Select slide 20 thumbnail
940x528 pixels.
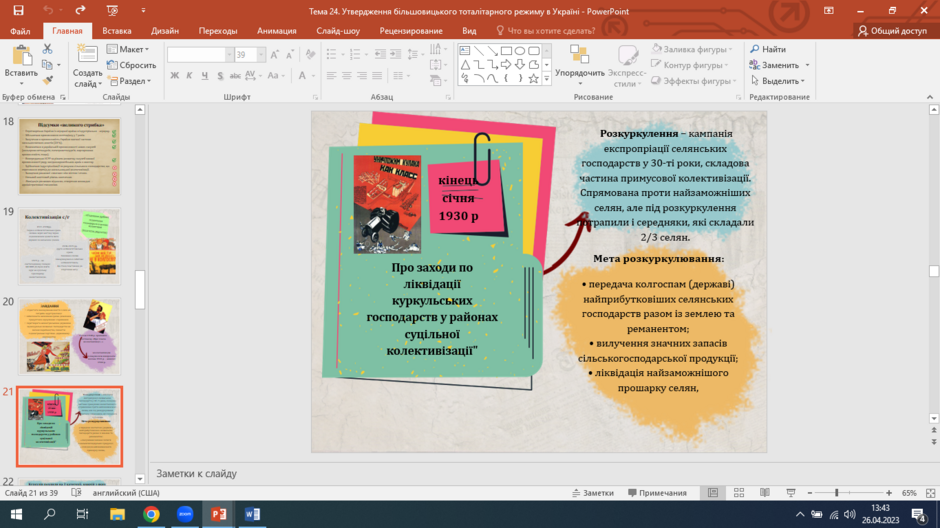[69, 336]
